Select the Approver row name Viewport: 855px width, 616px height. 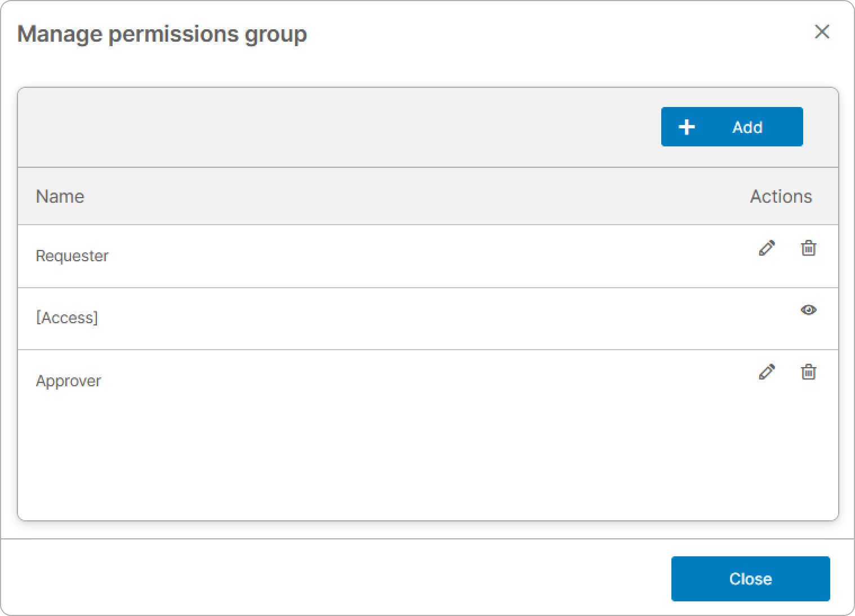(68, 381)
